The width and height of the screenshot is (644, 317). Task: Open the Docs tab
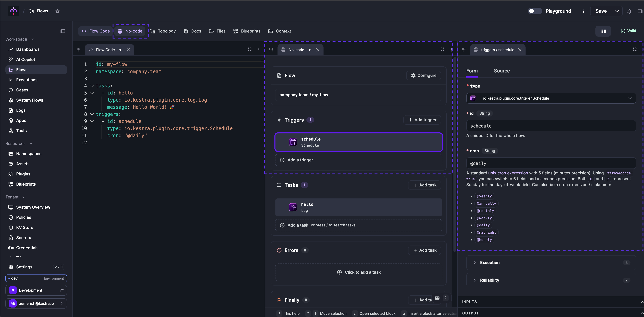[192, 31]
